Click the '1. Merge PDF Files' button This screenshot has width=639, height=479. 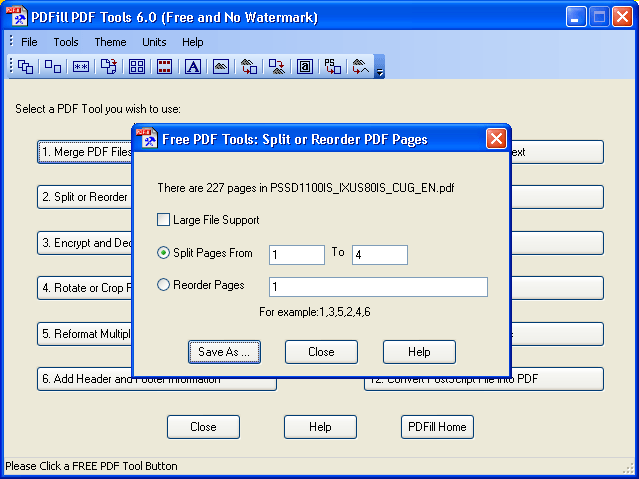pyautogui.click(x=85, y=152)
